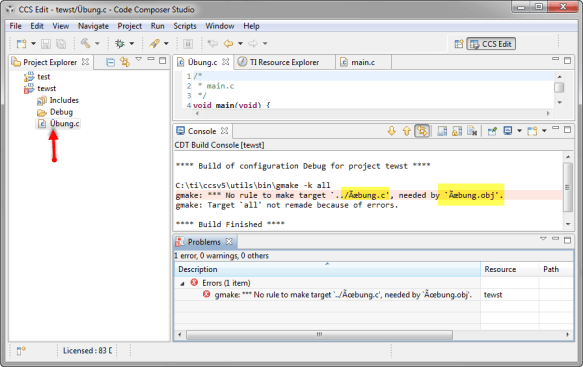Open the Edit menu
This screenshot has height=367, width=583.
tap(37, 26)
